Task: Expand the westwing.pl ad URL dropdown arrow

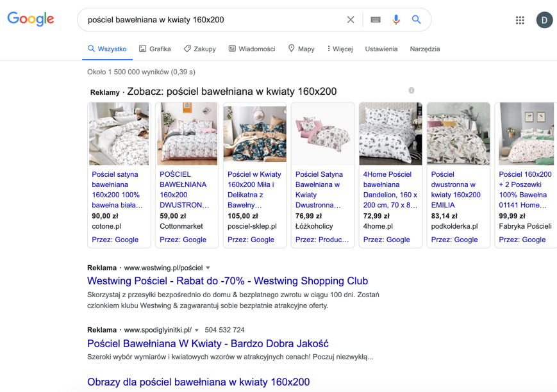Action: (x=208, y=268)
